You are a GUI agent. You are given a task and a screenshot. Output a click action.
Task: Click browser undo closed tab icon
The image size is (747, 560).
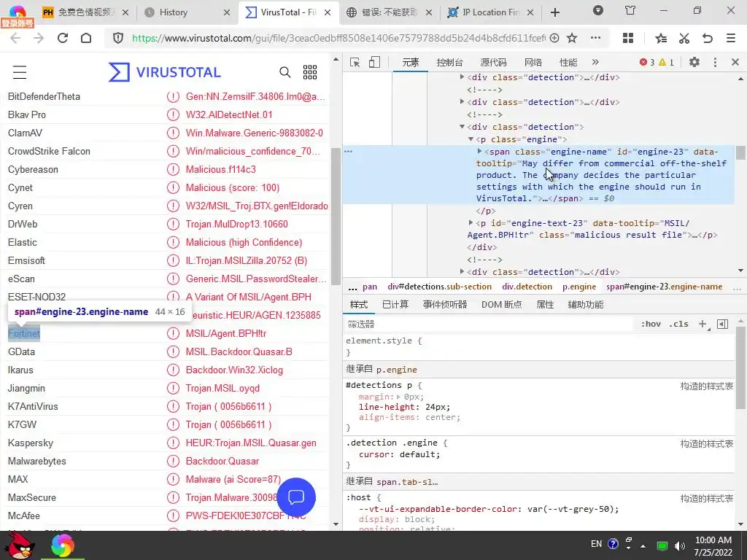708,38
